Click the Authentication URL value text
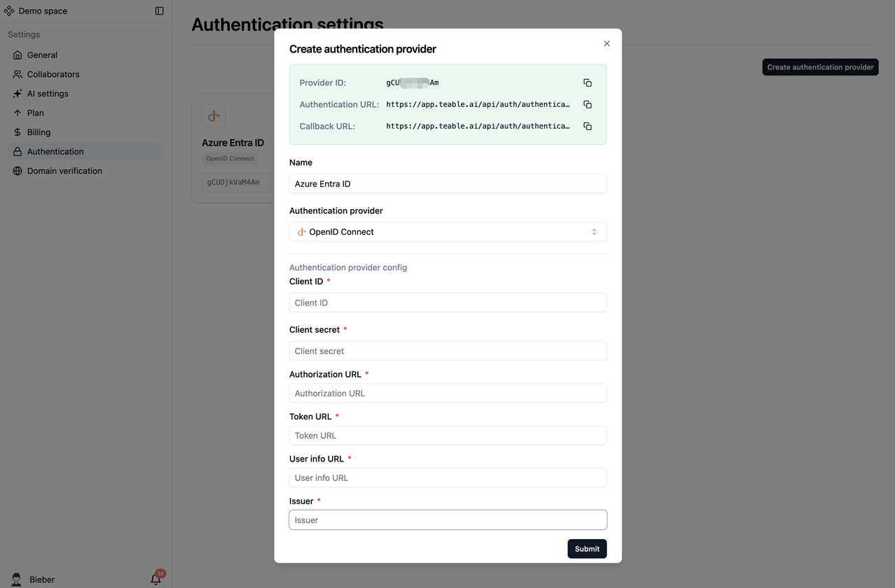Image resolution: width=895 pixels, height=588 pixels. [x=478, y=104]
